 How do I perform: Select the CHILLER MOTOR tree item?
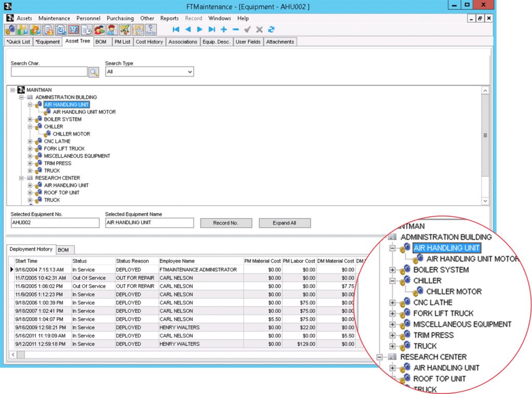[71, 134]
